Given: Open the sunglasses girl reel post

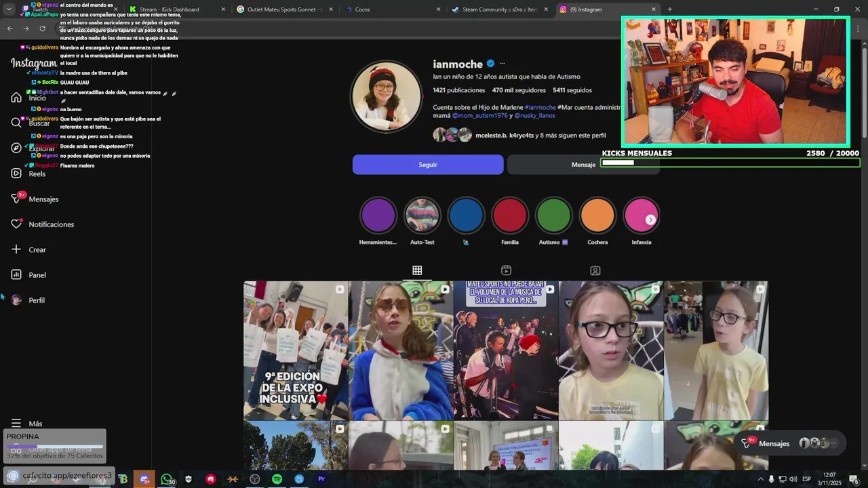Looking at the screenshot, I should [401, 350].
